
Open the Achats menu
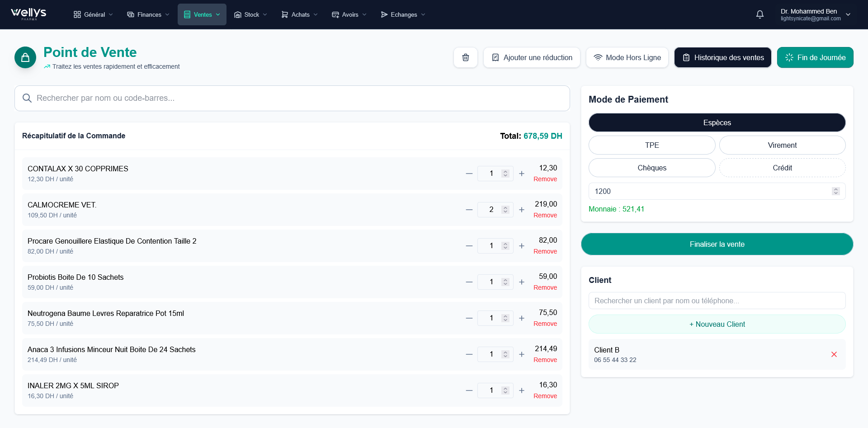tap(298, 14)
